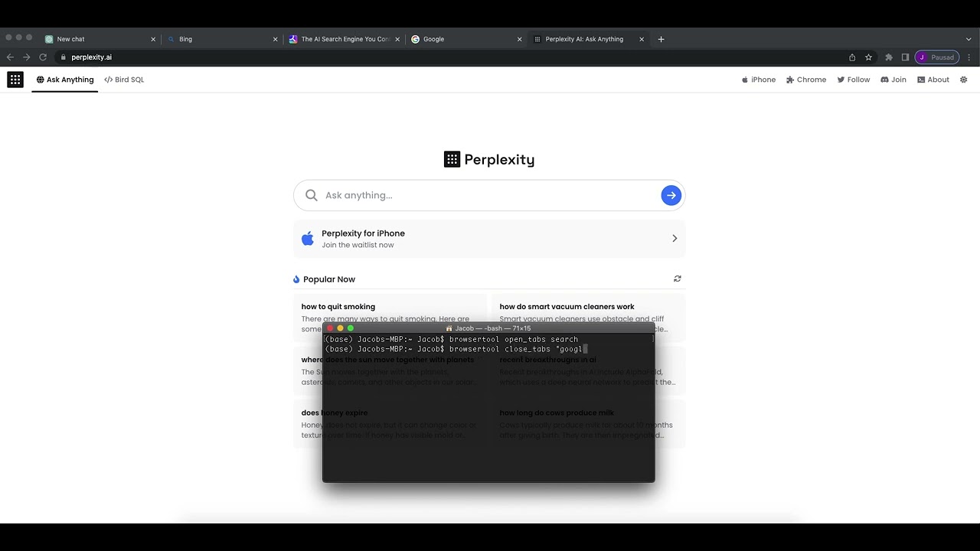980x551 pixels.
Task: Bookmark this page with the star icon
Action: click(868, 57)
